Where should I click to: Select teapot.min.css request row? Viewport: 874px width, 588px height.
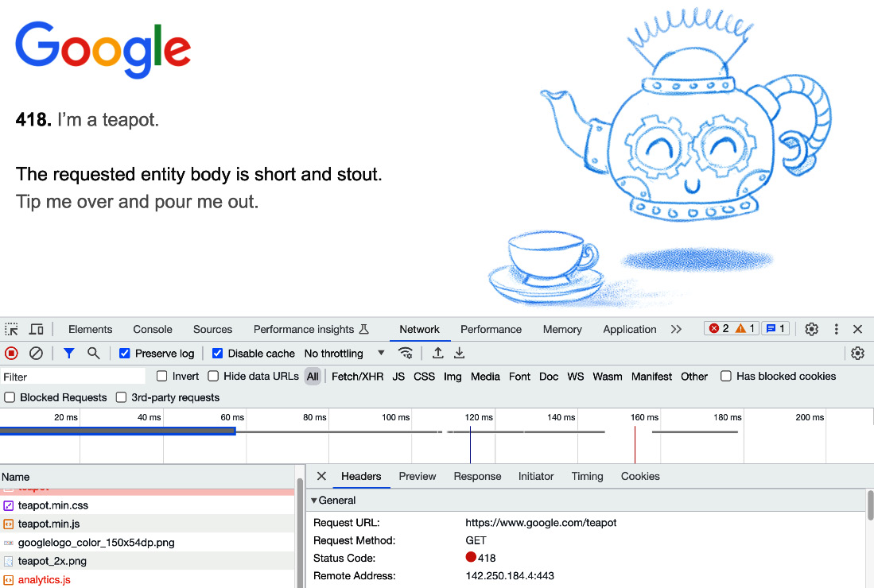[147, 505]
